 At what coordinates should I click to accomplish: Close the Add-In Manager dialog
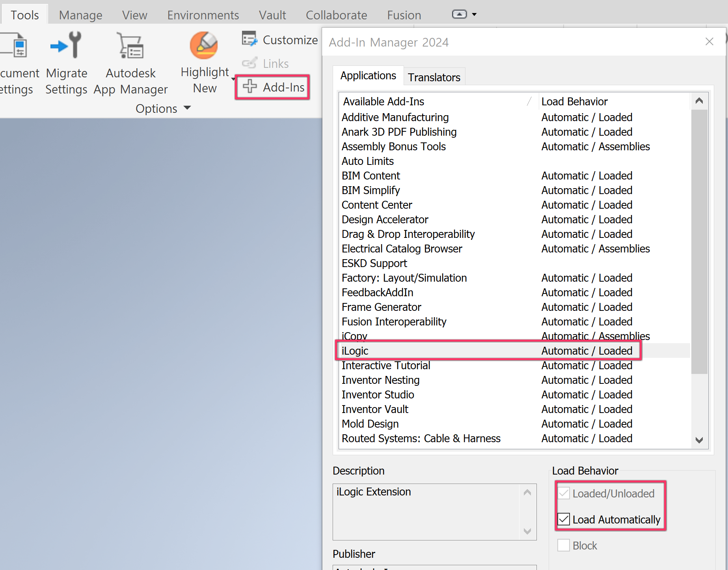pos(709,41)
